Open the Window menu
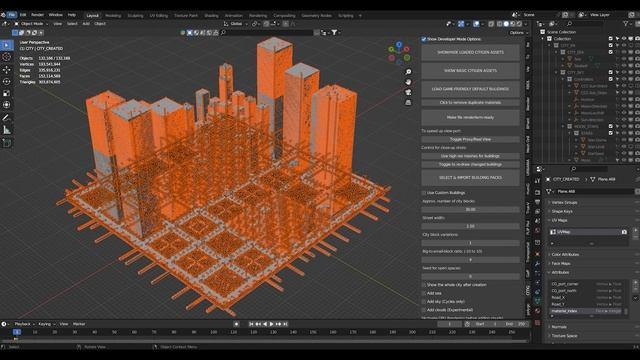Screen dimensions: 640x360 coord(56,15)
